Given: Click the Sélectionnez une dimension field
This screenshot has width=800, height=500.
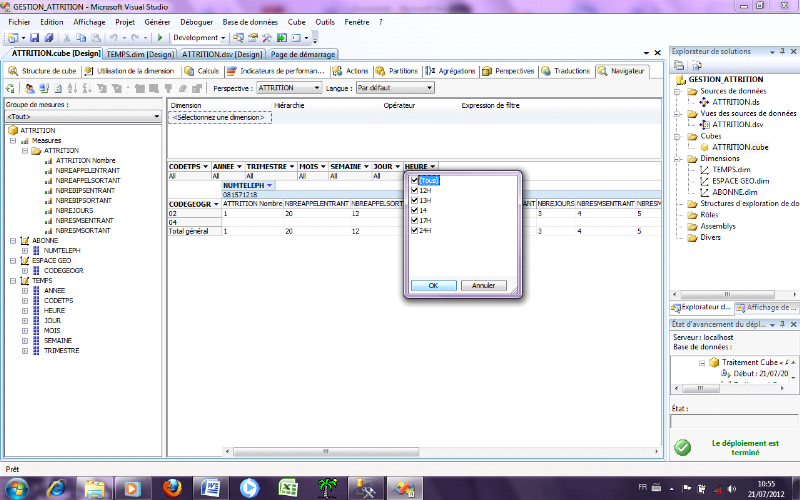Looking at the screenshot, I should pyautogui.click(x=219, y=117).
